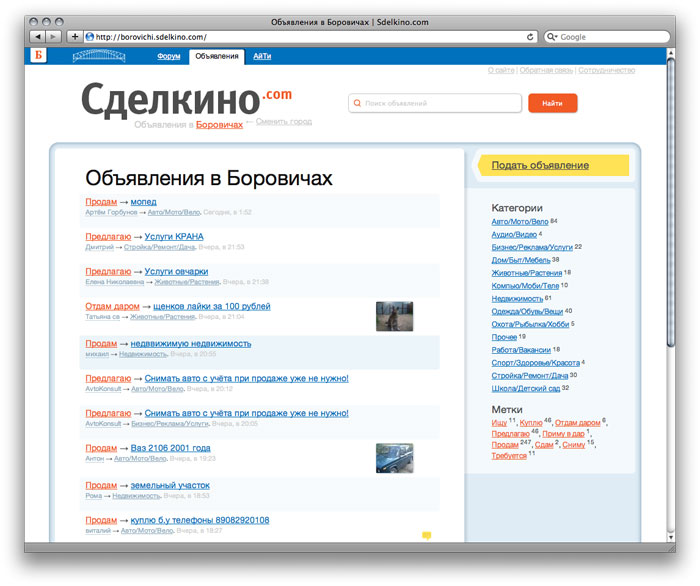Screen dimensions: 700x586
Task: Click the yellow comment bubble icon
Action: click(x=427, y=536)
